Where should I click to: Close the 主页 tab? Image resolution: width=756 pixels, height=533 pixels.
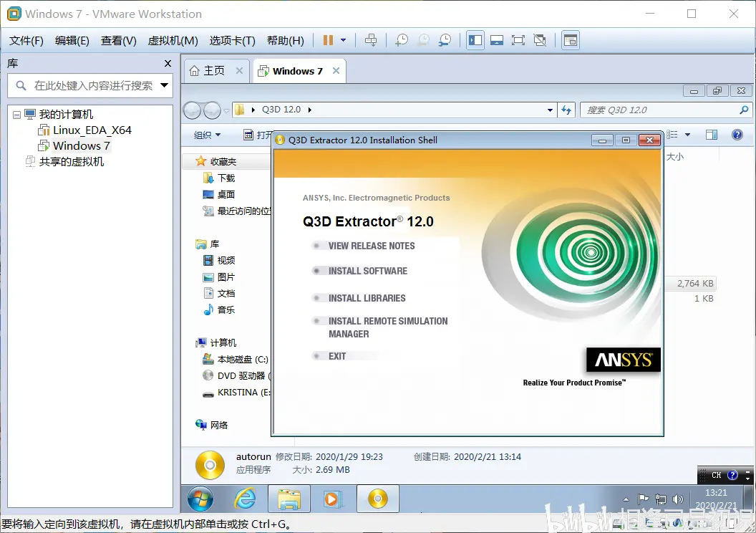[239, 70]
